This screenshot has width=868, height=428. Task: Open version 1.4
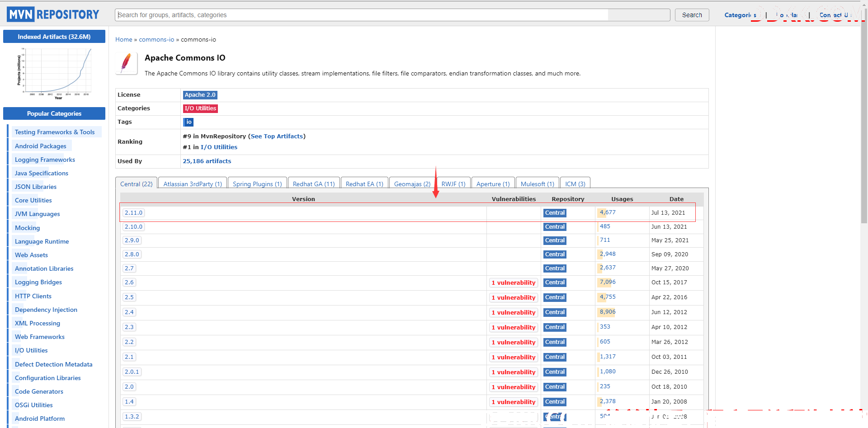pyautogui.click(x=129, y=401)
